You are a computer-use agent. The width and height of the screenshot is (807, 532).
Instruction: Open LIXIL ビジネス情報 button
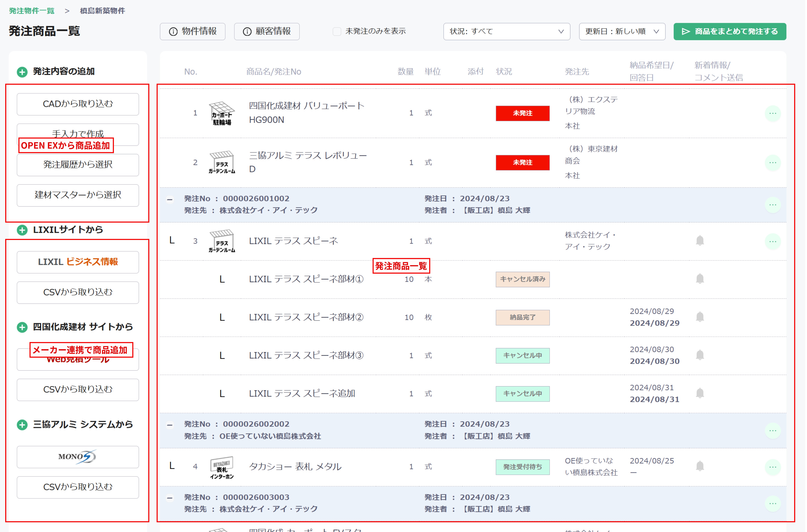(78, 262)
